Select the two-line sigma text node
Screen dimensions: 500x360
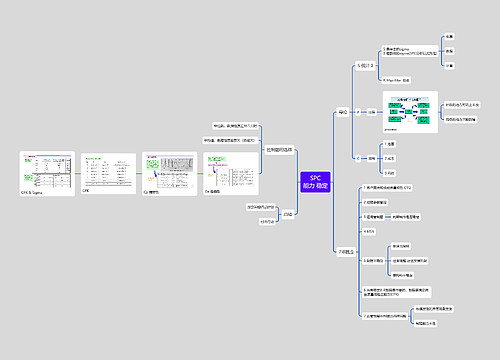[x=410, y=51]
